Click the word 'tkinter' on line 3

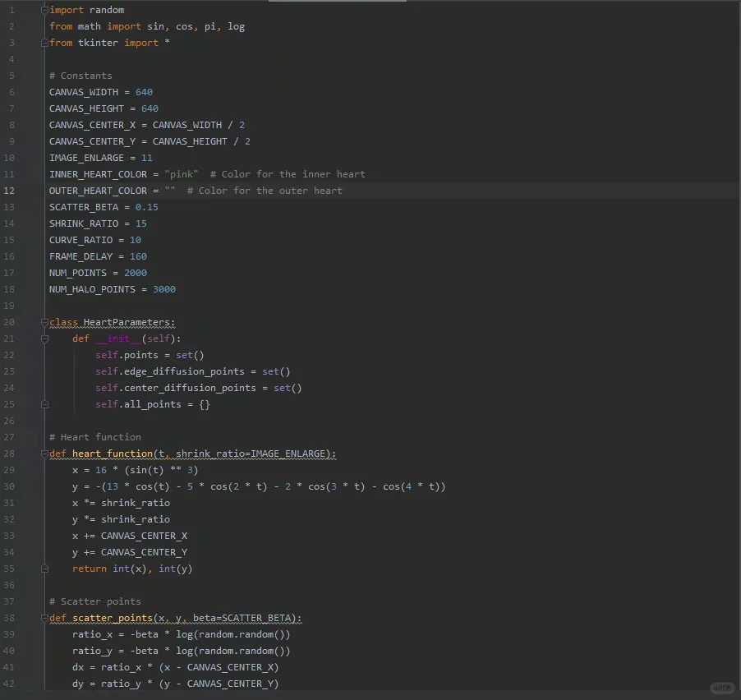click(x=98, y=43)
